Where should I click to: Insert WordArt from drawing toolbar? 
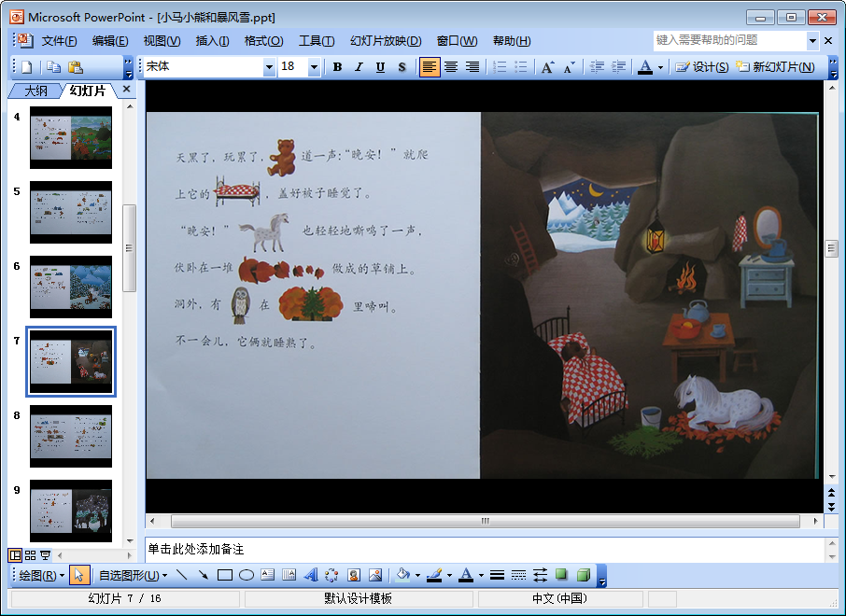[x=311, y=575]
